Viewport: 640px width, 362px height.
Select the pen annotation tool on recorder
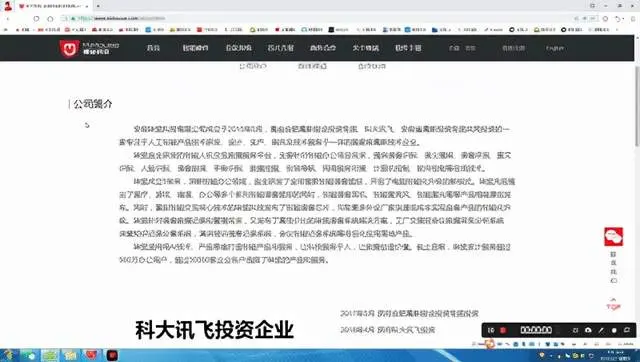(x=601, y=330)
